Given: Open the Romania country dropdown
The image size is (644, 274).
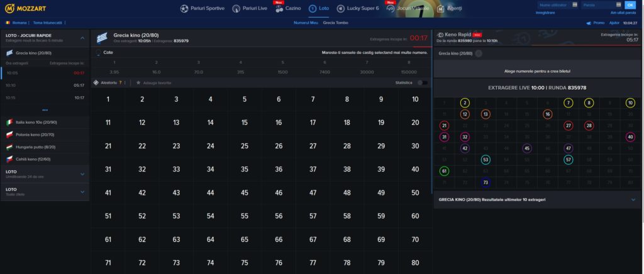Looking at the screenshot, I should click(x=17, y=23).
